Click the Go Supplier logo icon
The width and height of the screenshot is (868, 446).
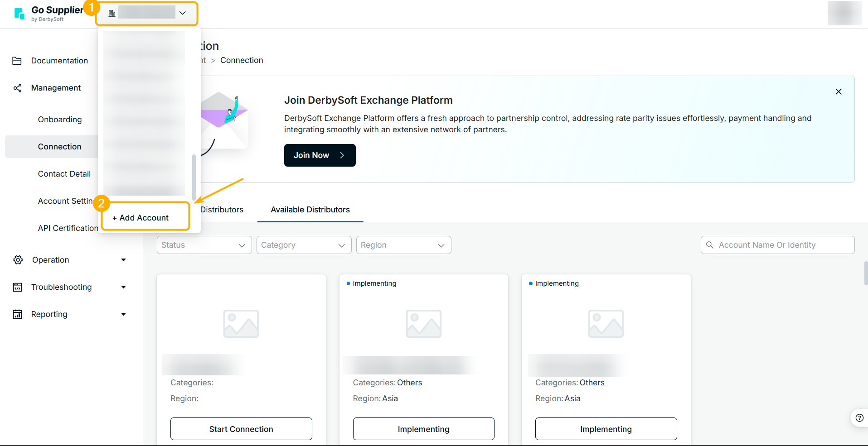pos(19,13)
